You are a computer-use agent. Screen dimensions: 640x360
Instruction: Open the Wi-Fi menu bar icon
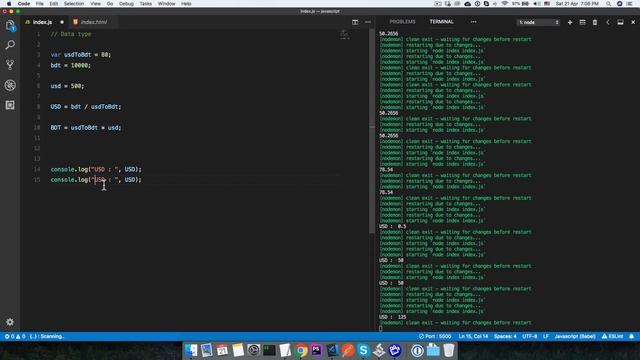(x=505, y=4)
